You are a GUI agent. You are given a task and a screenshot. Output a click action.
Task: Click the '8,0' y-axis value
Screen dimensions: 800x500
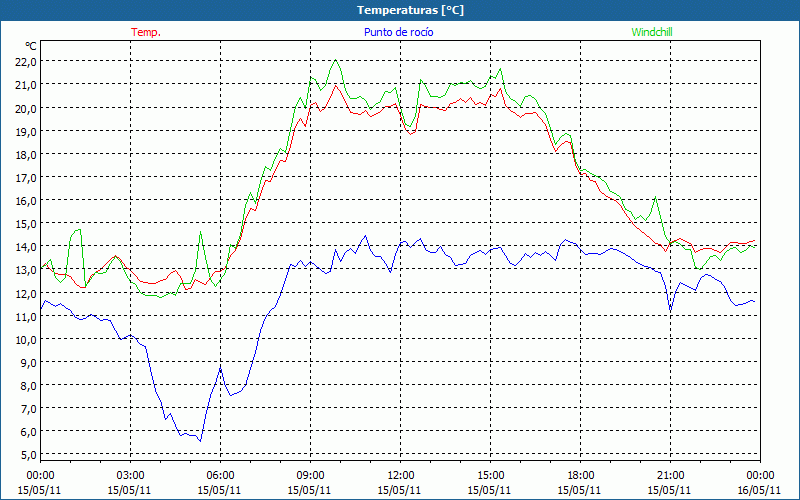click(30, 386)
